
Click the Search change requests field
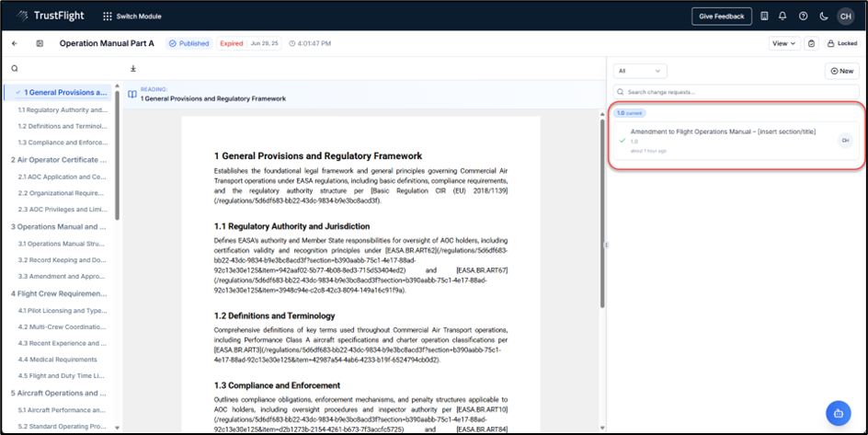736,92
